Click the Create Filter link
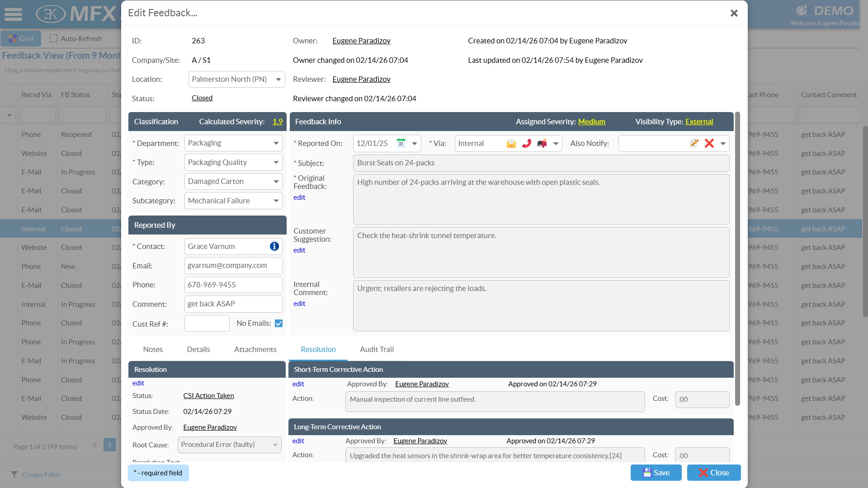Image resolution: width=868 pixels, height=488 pixels. click(x=41, y=474)
